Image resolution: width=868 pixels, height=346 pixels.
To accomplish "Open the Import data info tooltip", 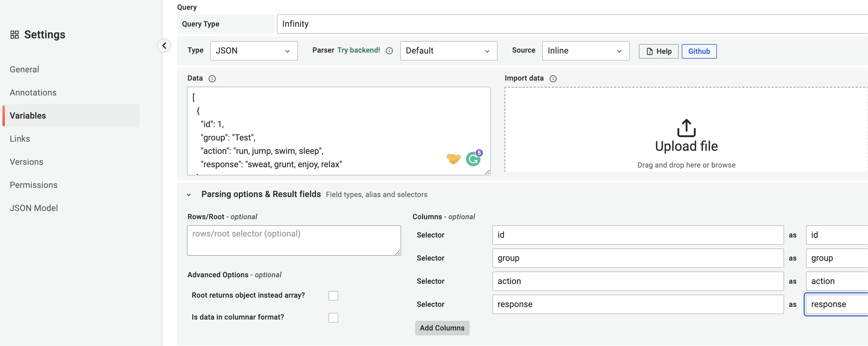I will (x=553, y=78).
